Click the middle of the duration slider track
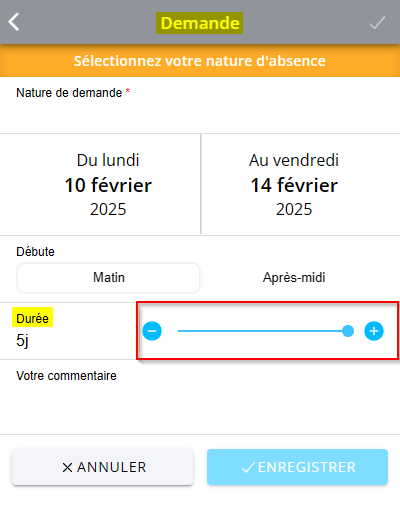This screenshot has height=509, width=400. coord(263,331)
